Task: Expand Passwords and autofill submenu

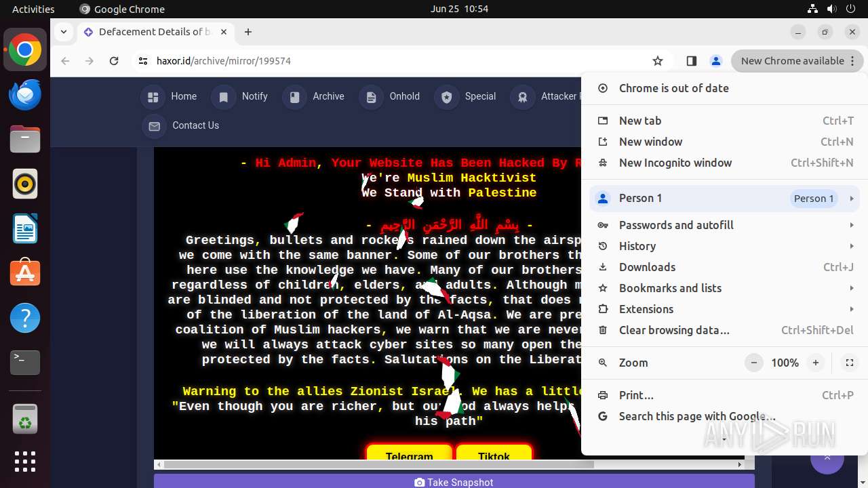Action: pos(724,225)
